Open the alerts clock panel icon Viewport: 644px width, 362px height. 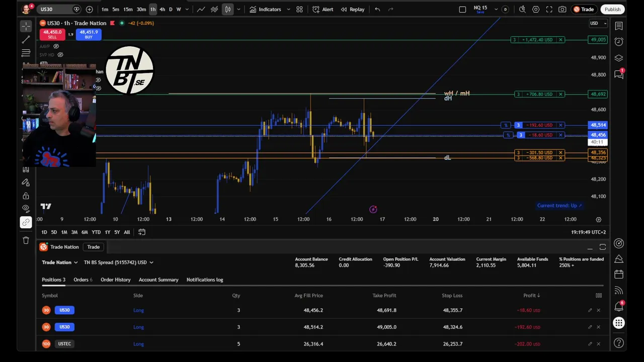[619, 42]
